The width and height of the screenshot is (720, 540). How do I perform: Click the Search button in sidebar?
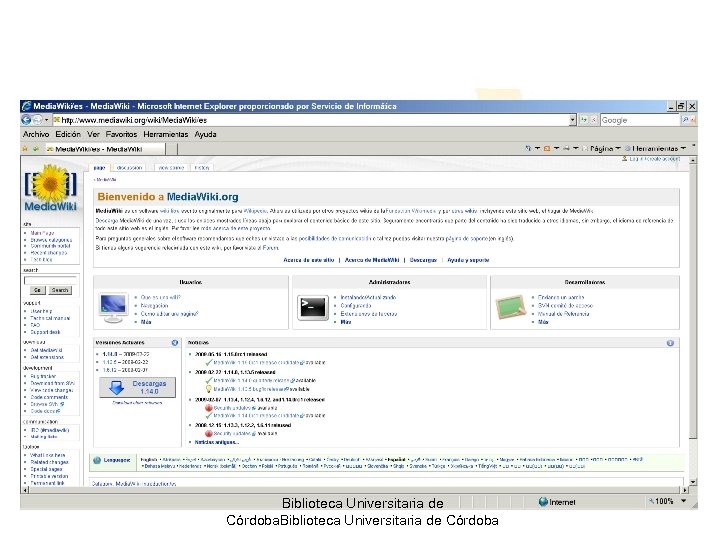pyautogui.click(x=60, y=290)
